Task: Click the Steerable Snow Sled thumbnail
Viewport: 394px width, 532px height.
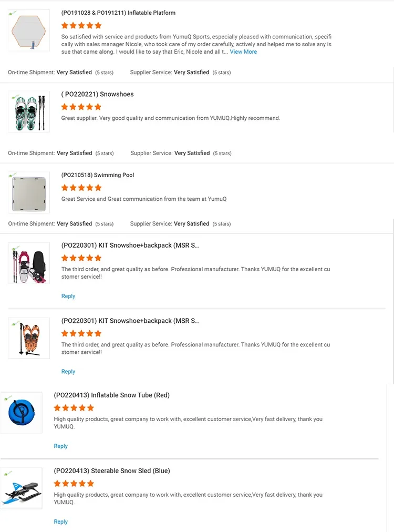Action: tap(22, 488)
